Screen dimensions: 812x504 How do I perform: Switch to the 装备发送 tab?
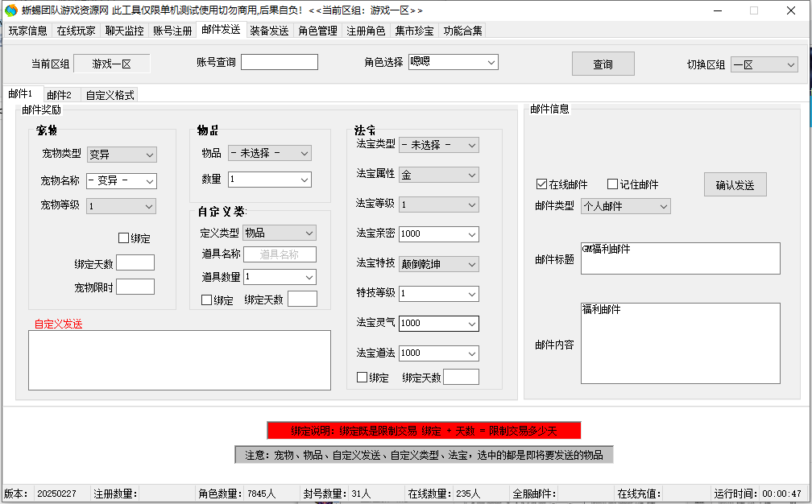[x=269, y=31]
